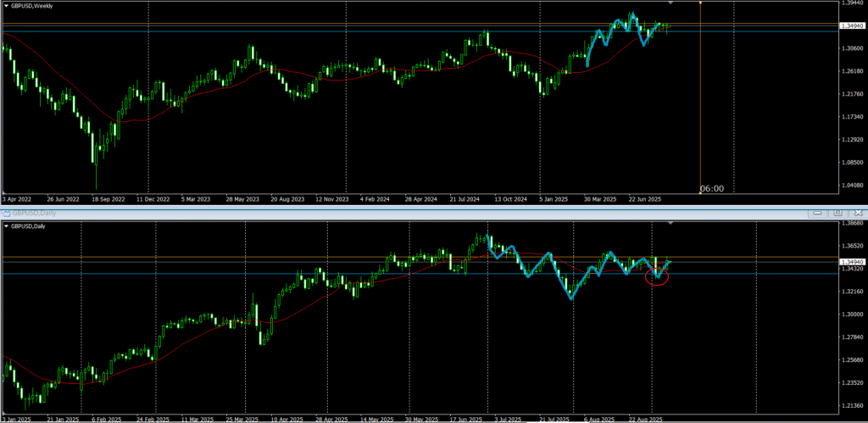
Task: Restore the GBPUSD,Daily chart window
Action: pyautogui.click(x=837, y=213)
